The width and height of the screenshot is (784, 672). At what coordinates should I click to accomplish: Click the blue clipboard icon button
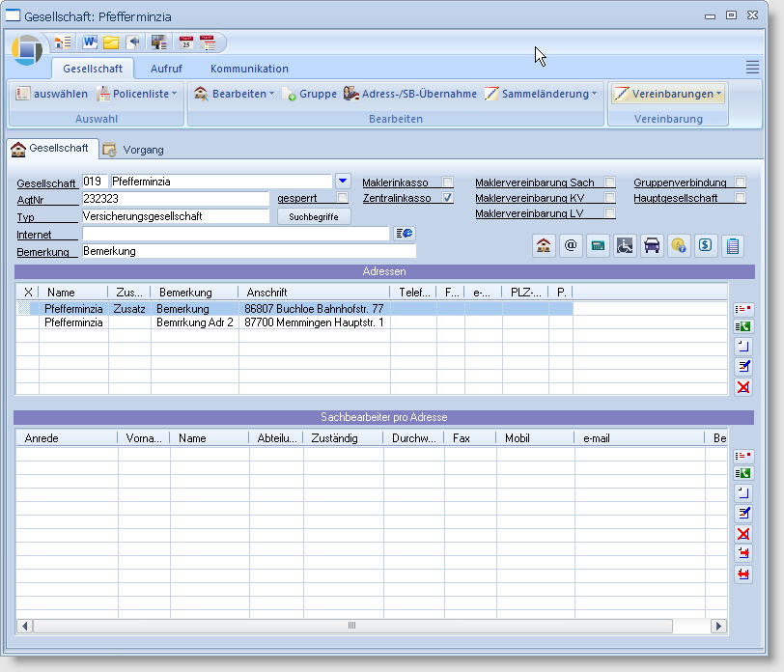[733, 245]
